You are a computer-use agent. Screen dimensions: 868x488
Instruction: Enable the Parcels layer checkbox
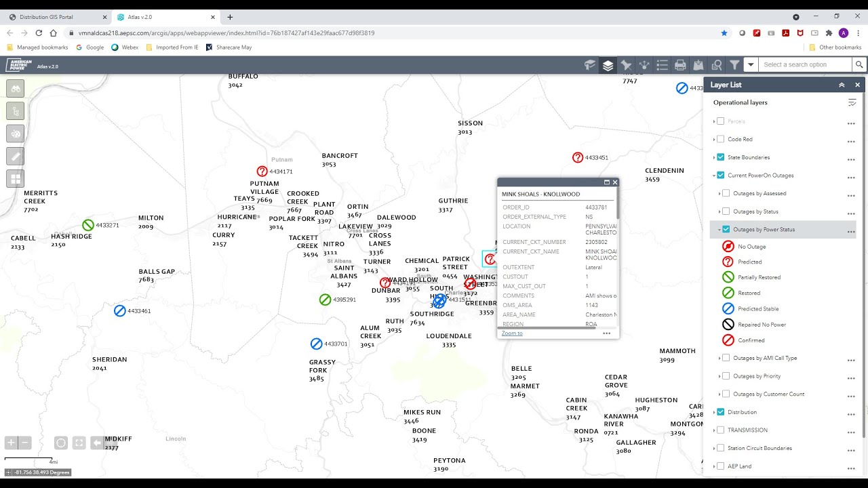coord(721,121)
